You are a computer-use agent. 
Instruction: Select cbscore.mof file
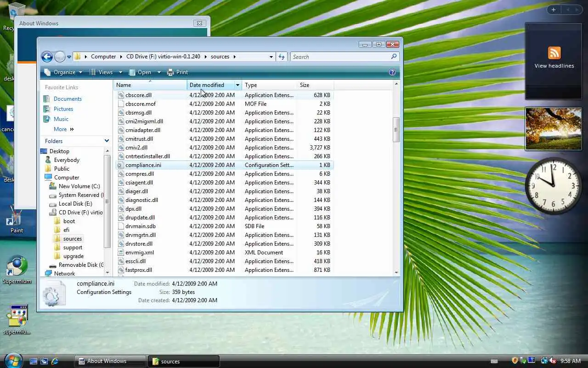pos(141,104)
